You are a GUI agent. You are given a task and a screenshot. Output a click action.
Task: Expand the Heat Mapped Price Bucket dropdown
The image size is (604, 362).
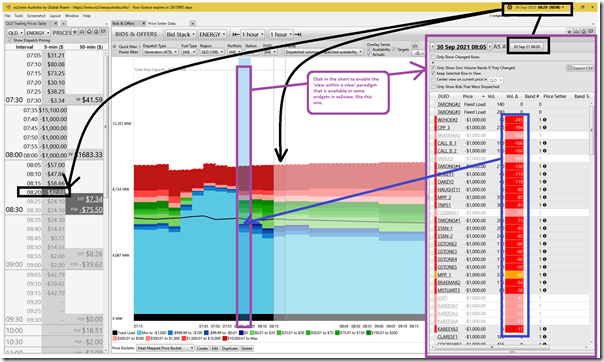pos(165,348)
